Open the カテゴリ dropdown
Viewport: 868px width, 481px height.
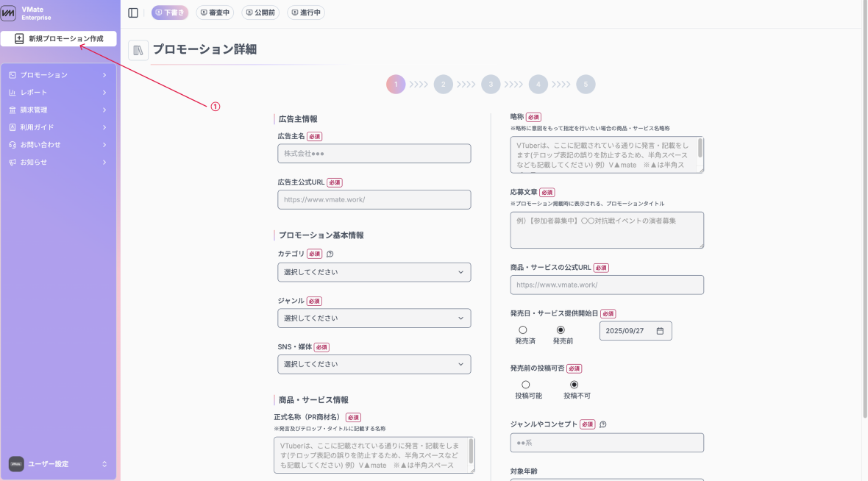coord(374,272)
